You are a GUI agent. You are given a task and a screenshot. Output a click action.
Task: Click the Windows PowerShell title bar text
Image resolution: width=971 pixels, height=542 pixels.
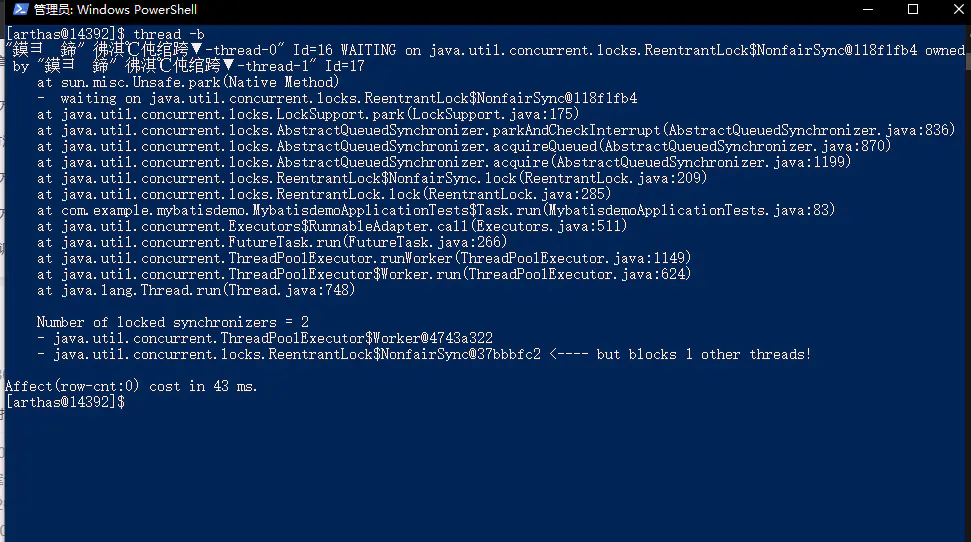[x=115, y=10]
